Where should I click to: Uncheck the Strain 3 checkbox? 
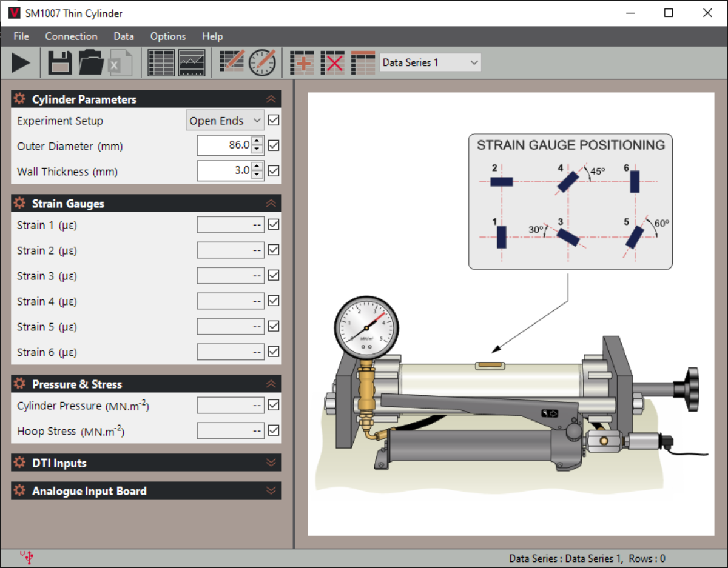click(274, 275)
